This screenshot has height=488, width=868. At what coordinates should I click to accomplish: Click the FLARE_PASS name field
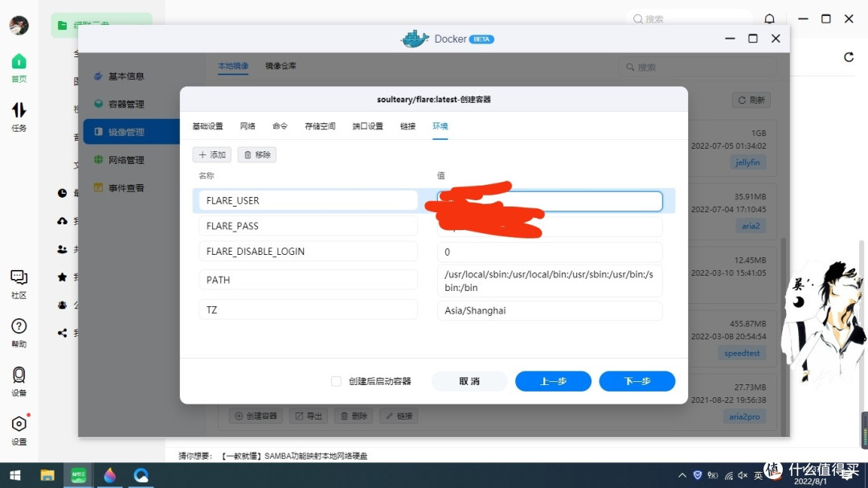pos(309,226)
